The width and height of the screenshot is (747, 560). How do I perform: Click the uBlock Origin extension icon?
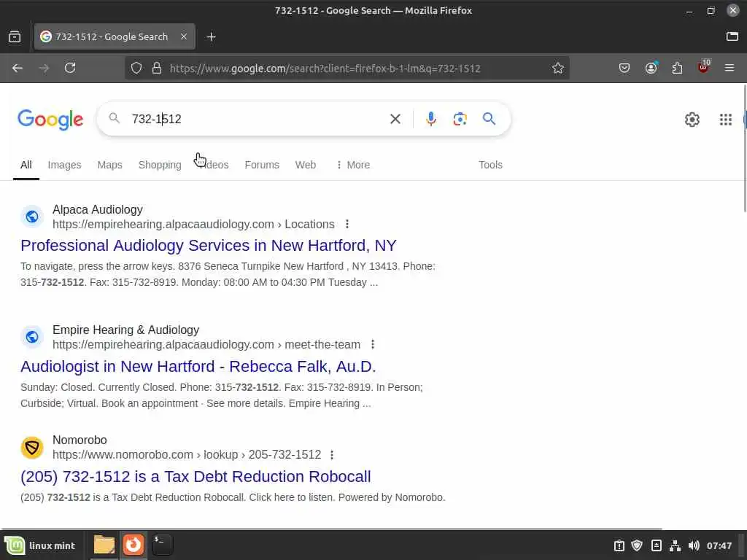(704, 67)
